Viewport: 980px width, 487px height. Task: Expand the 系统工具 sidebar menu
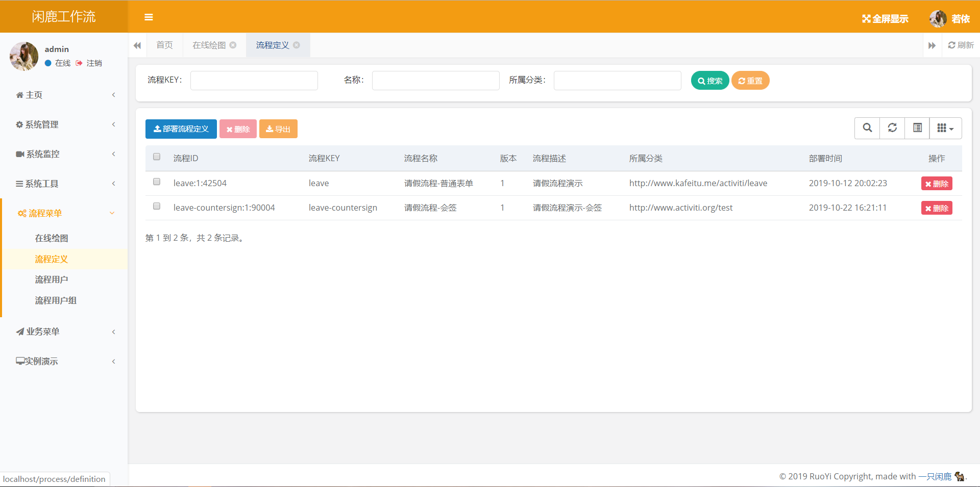pyautogui.click(x=64, y=184)
